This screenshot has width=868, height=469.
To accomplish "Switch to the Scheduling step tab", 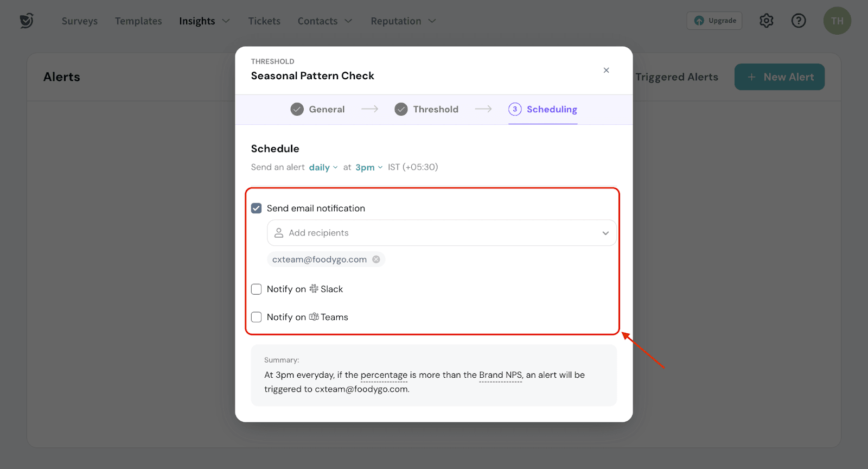I will point(551,109).
